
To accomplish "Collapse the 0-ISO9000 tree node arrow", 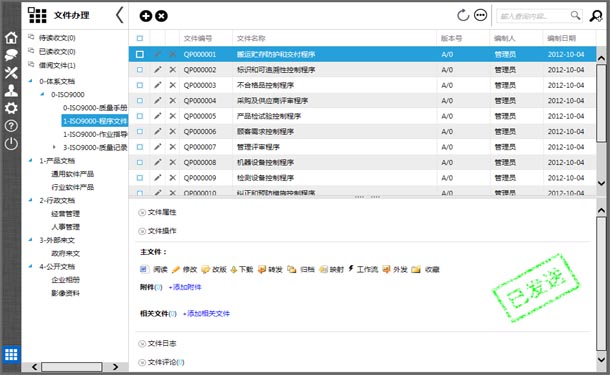I will [42, 94].
